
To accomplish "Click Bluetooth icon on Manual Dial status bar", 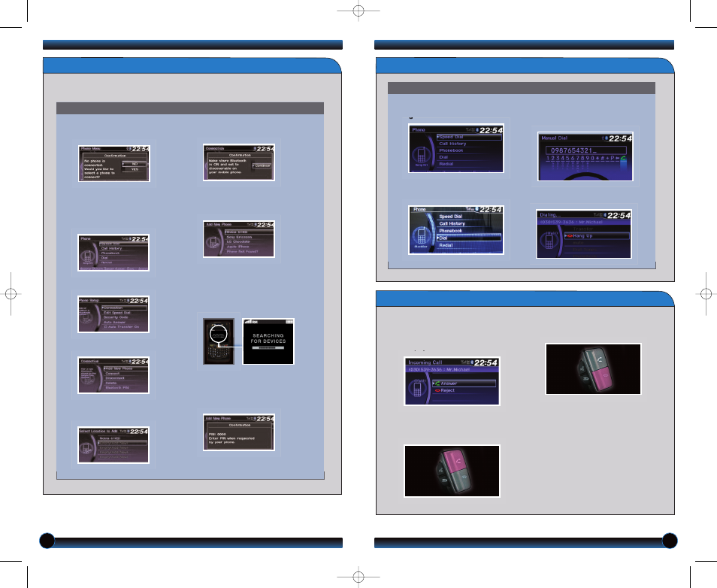I will coord(607,138).
